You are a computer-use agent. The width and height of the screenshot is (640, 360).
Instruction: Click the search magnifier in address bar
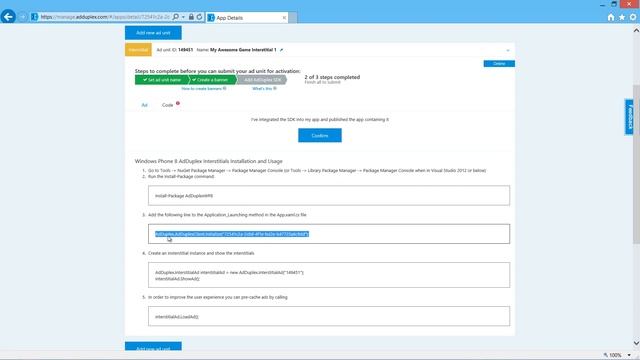click(x=176, y=17)
